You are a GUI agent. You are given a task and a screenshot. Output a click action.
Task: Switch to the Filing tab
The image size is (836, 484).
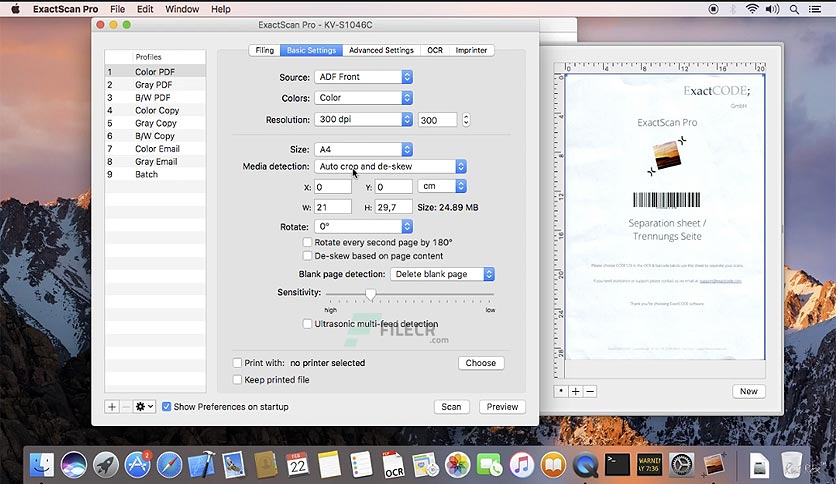click(264, 50)
